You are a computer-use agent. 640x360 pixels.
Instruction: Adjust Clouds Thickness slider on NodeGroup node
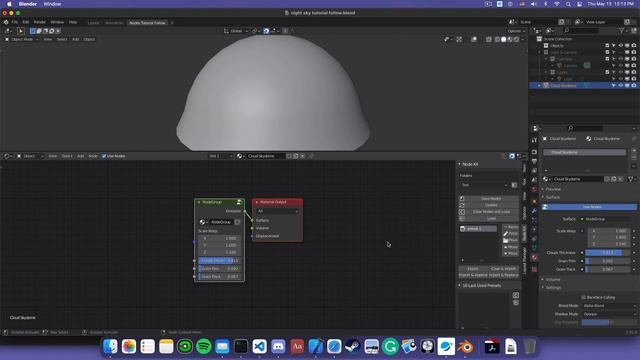219,260
